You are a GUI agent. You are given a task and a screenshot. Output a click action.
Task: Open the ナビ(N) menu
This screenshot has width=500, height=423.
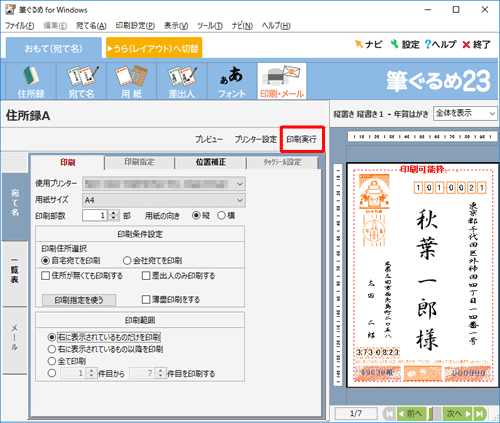pyautogui.click(x=242, y=26)
